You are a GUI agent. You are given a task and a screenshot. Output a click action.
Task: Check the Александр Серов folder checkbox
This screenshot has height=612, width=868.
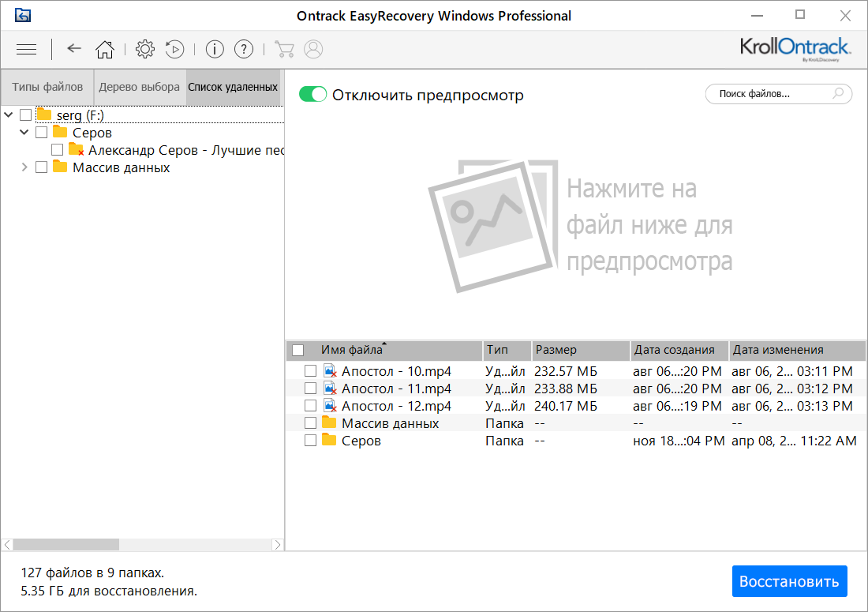[57, 150]
